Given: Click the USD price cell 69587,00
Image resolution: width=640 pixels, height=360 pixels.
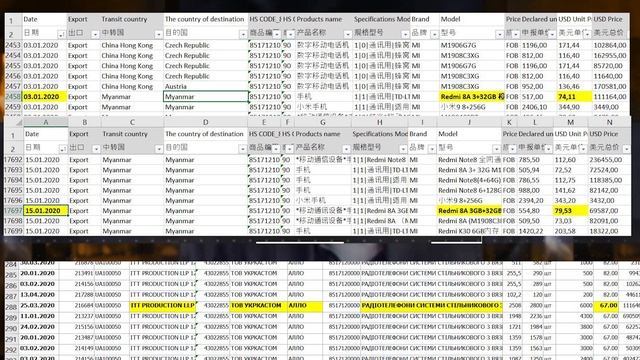Looking at the screenshot, I should 609,211.
